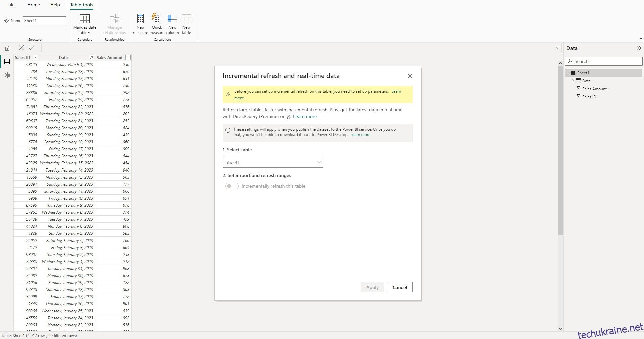Open the Sales Amount column filter dropdown
The height and width of the screenshot is (339, 644).
point(128,57)
